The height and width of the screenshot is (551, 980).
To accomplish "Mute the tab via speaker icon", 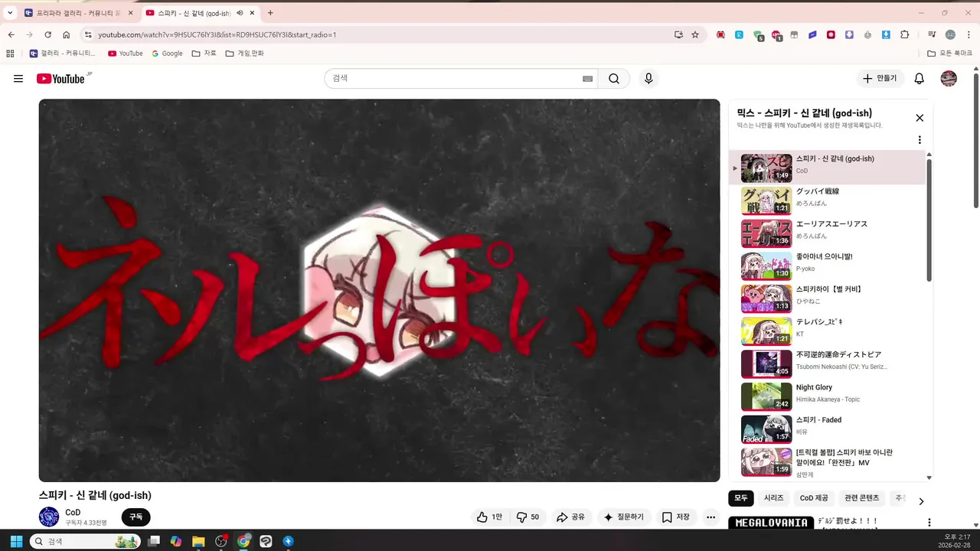I will point(240,13).
